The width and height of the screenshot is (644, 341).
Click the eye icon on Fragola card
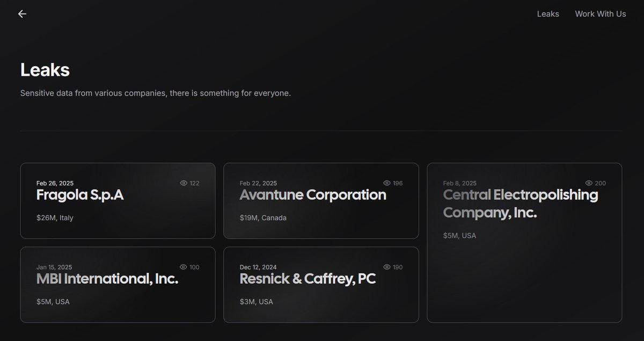pyautogui.click(x=184, y=183)
